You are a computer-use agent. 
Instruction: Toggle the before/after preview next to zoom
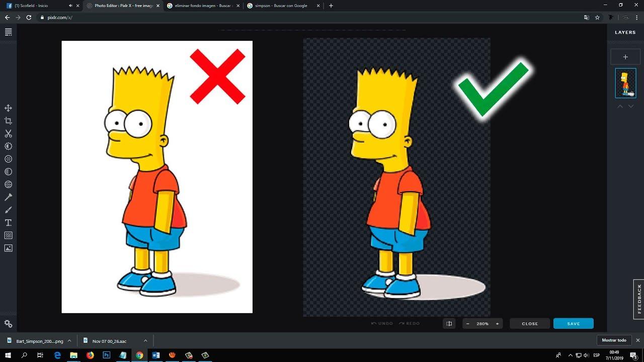pyautogui.click(x=449, y=323)
